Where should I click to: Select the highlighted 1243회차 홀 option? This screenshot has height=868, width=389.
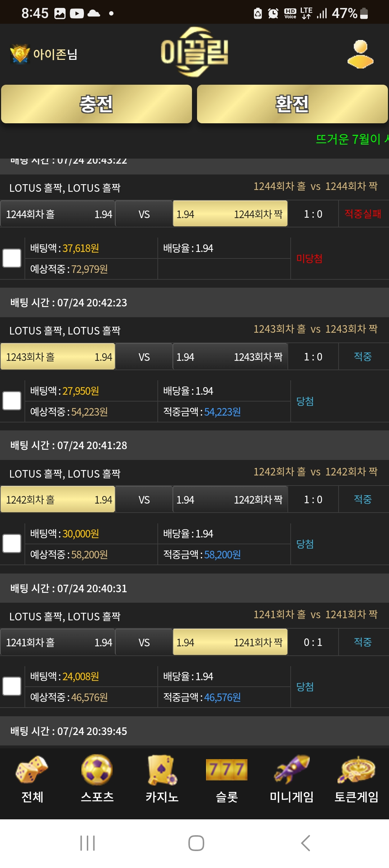(x=58, y=356)
